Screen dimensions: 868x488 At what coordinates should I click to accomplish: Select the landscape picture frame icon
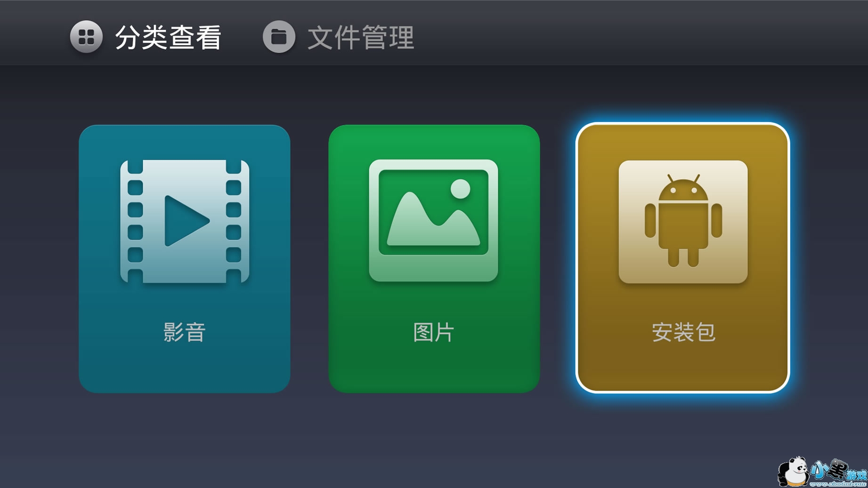433,221
